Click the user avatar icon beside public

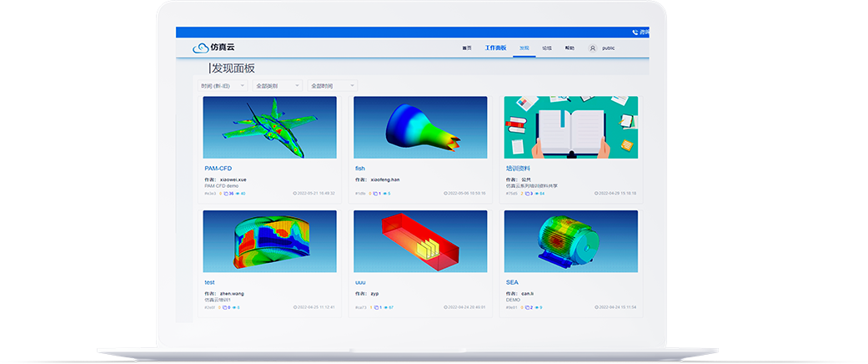point(593,48)
